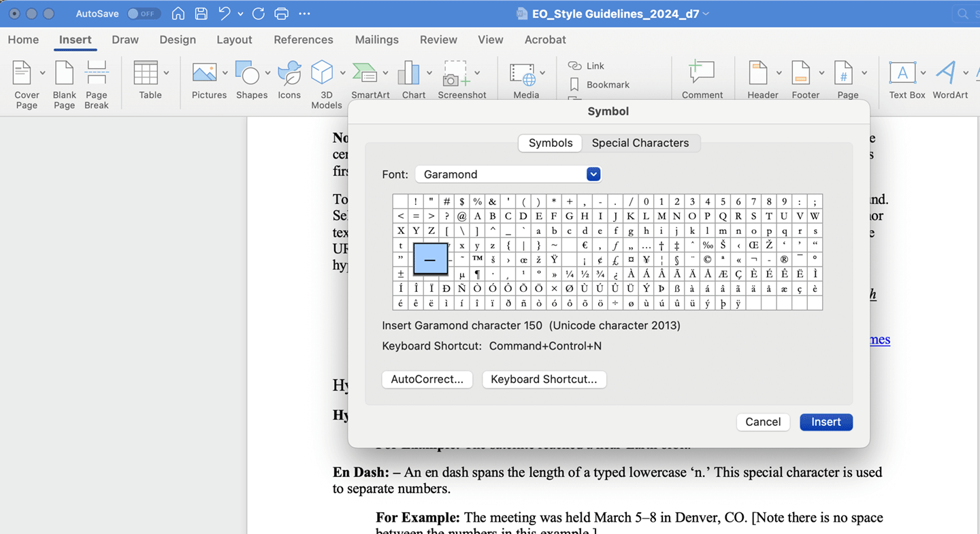Open Header options
Image resolution: width=980 pixels, height=534 pixels.
click(763, 80)
